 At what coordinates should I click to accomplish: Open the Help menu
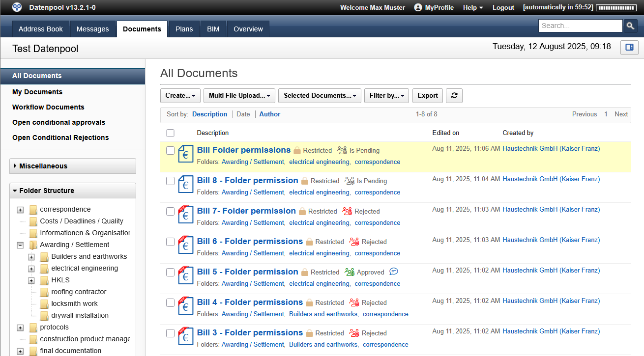coord(472,7)
